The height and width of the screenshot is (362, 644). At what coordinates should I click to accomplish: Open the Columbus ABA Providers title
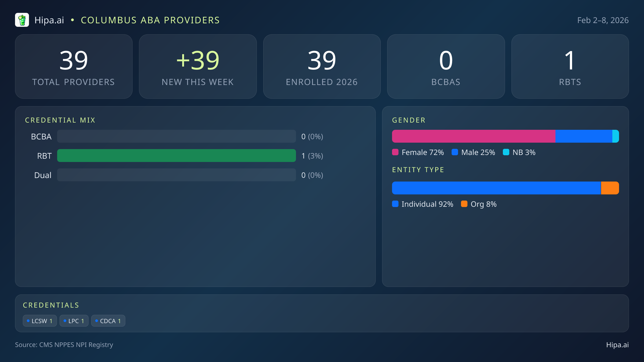click(x=150, y=20)
